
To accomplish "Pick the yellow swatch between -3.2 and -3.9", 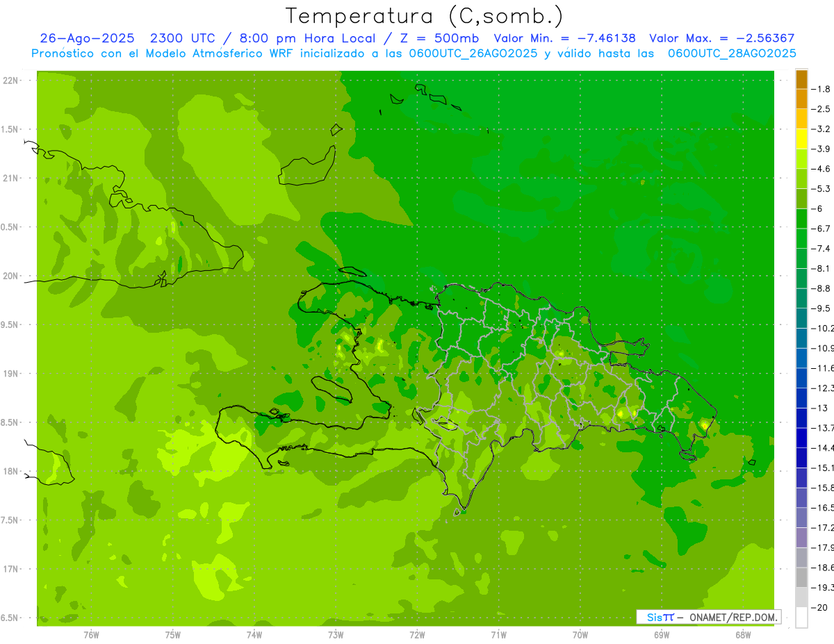I will pyautogui.click(x=801, y=139).
